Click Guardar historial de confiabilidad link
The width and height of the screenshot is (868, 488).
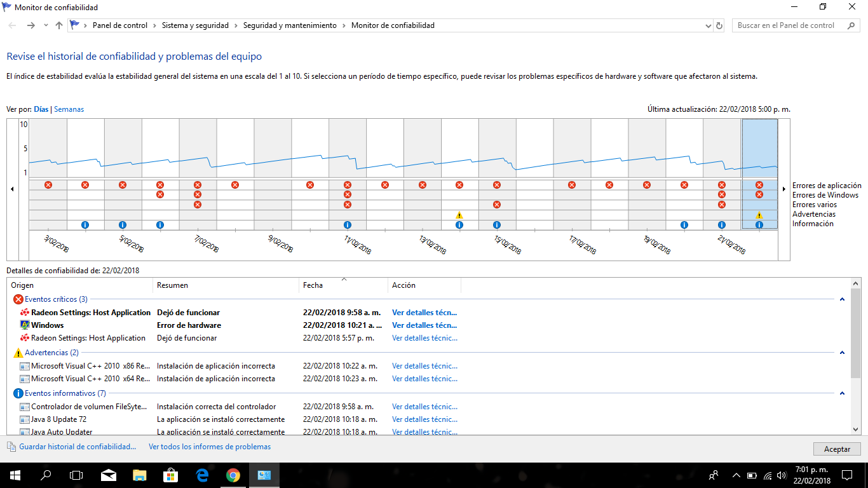78,447
